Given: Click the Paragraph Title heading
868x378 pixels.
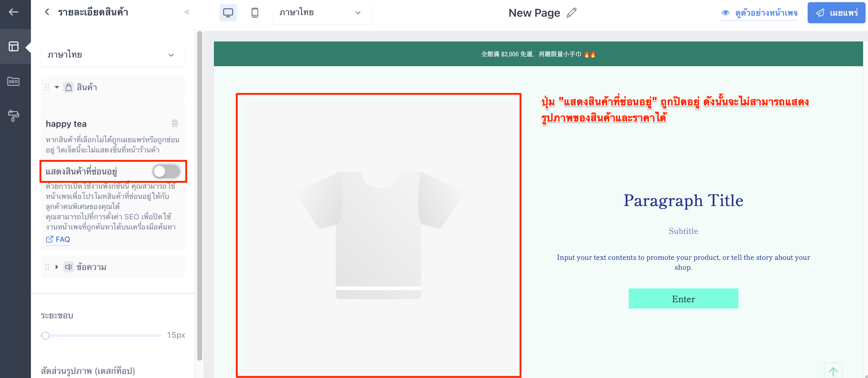Looking at the screenshot, I should pyautogui.click(x=683, y=200).
